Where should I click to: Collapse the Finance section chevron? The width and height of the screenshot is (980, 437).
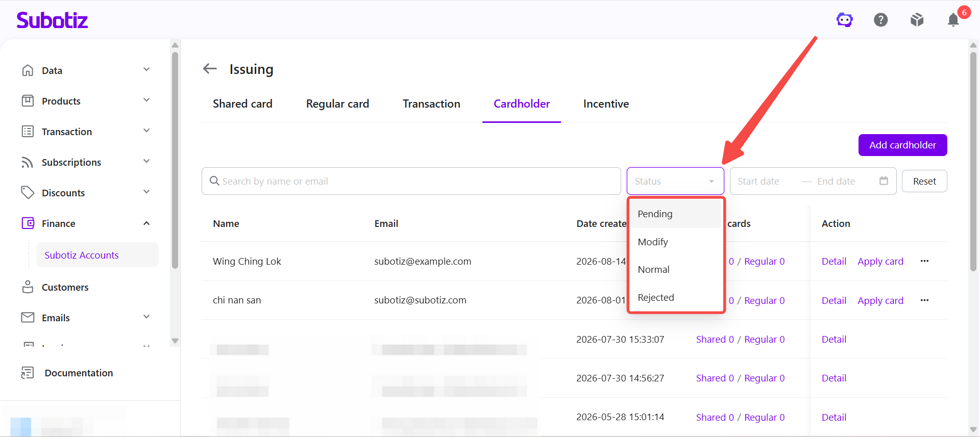click(x=146, y=223)
